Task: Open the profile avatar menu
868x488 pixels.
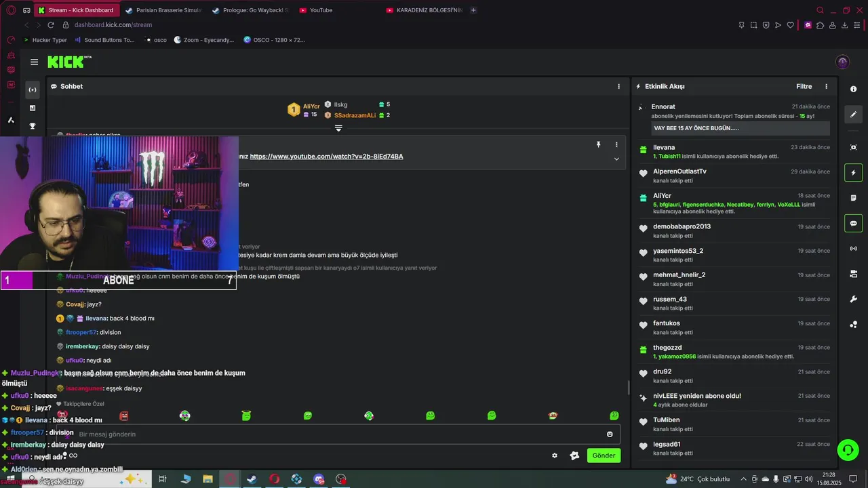Action: 843,62
